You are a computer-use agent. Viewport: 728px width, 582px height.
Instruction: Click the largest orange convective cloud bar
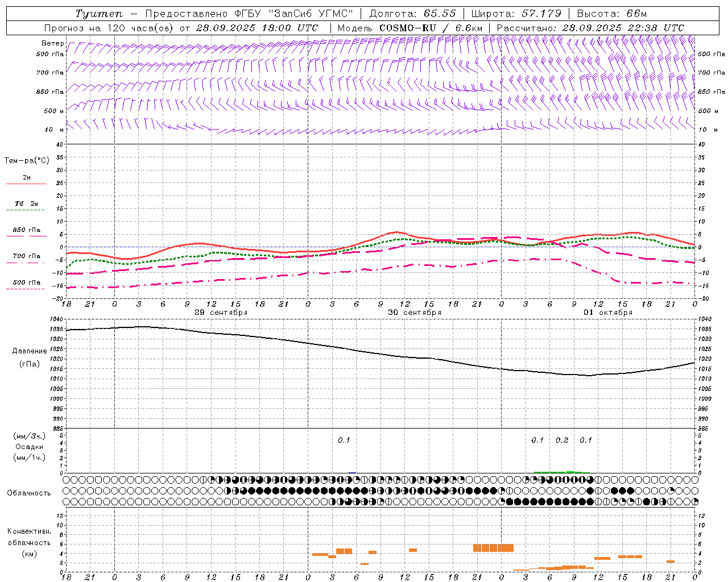[493, 548]
